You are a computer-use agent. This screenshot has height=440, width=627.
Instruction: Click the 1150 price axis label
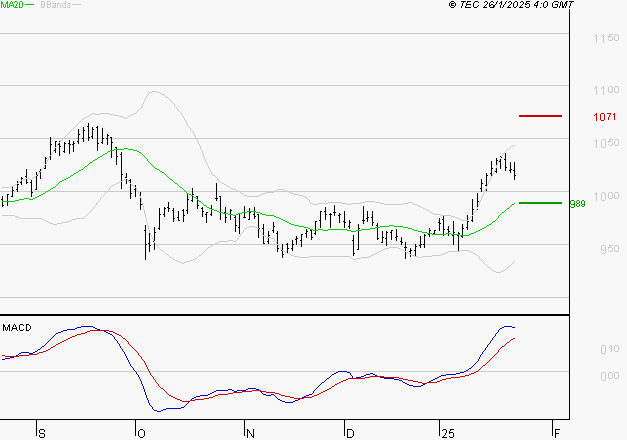[x=606, y=38]
